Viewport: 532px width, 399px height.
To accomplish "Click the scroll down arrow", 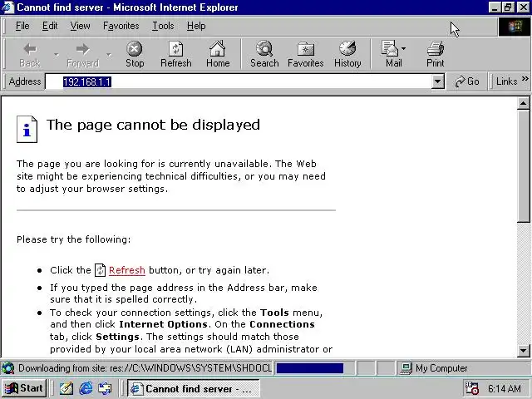I will [x=524, y=351].
